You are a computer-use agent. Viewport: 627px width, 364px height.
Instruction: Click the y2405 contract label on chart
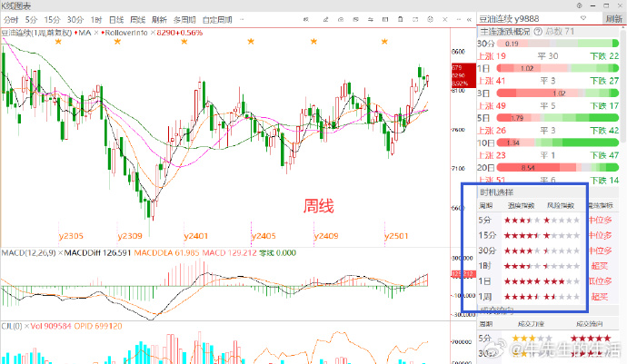coord(264,236)
